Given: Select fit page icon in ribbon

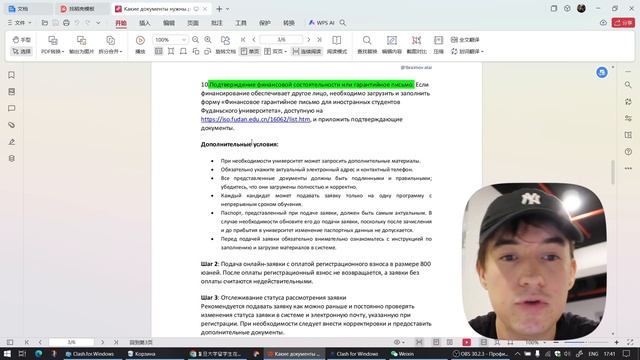Looking at the screenshot, I should [x=183, y=51].
